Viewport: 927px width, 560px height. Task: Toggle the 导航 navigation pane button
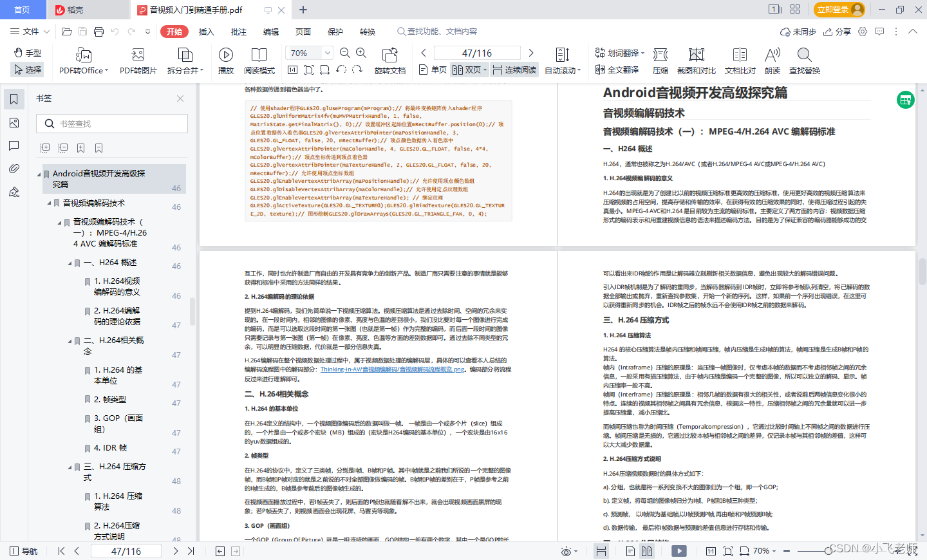click(24, 551)
